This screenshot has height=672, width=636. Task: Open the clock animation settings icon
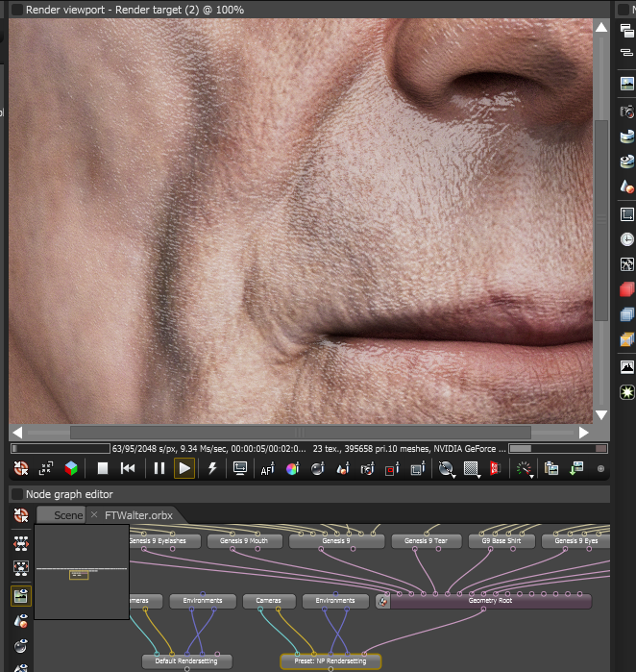[x=627, y=239]
